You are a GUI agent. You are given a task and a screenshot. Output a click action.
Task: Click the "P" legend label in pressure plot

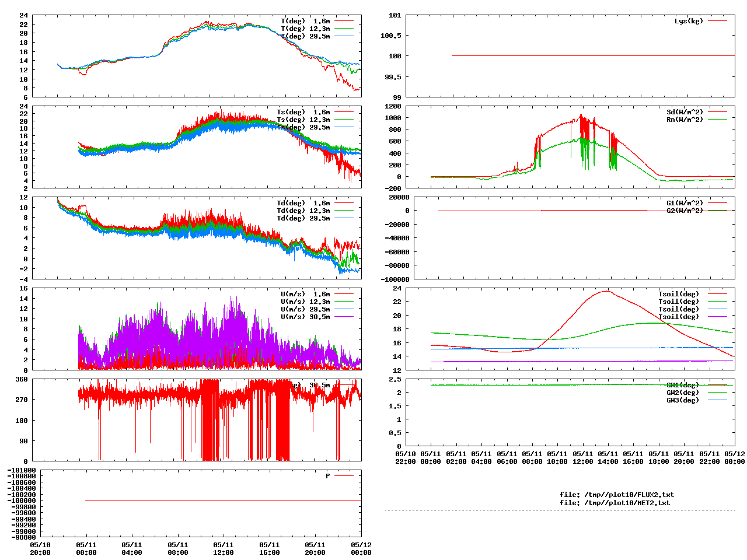click(x=328, y=476)
